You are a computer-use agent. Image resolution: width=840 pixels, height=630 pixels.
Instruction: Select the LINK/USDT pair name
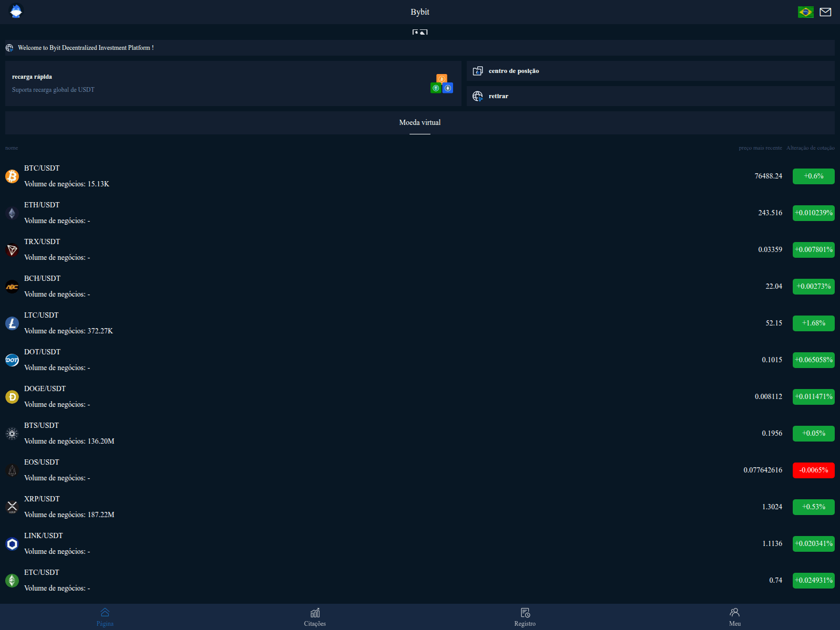(44, 535)
